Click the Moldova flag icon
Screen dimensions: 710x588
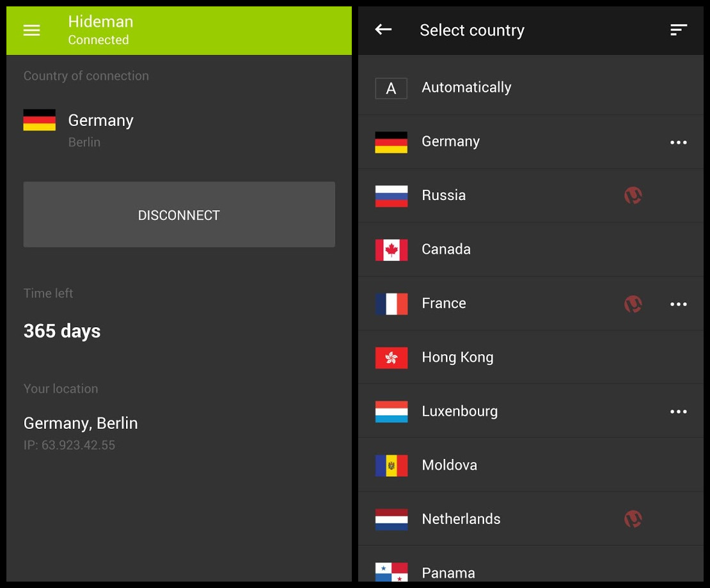(391, 465)
